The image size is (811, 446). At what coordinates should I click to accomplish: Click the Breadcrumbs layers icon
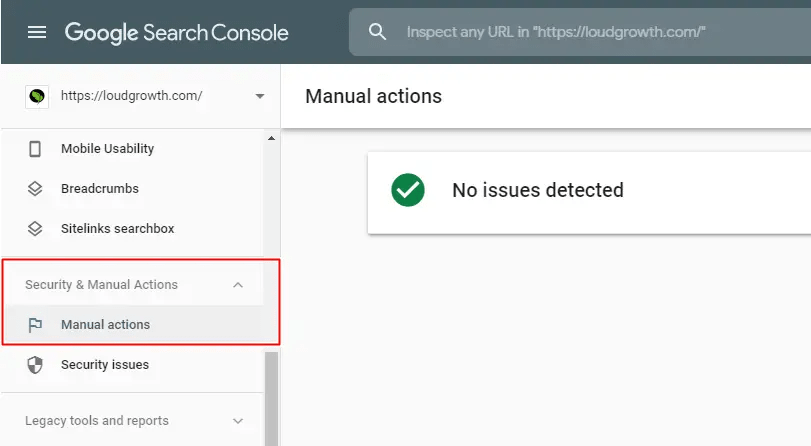tap(35, 189)
